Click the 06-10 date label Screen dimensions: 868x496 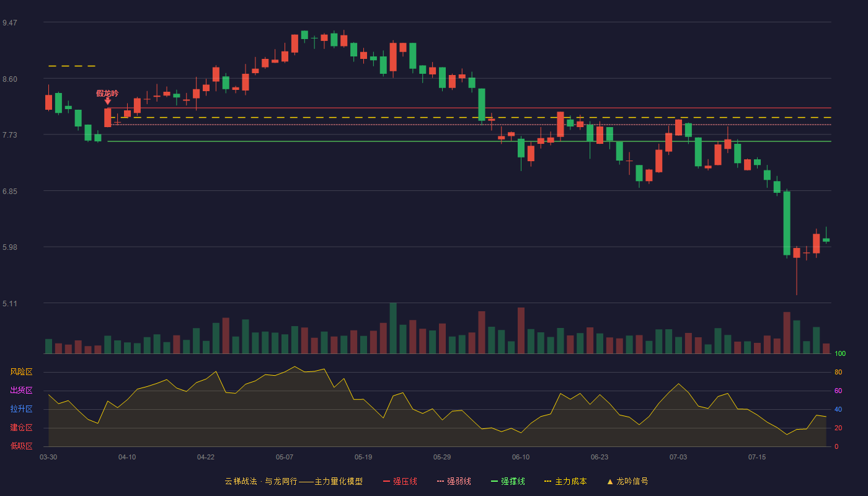521,457
